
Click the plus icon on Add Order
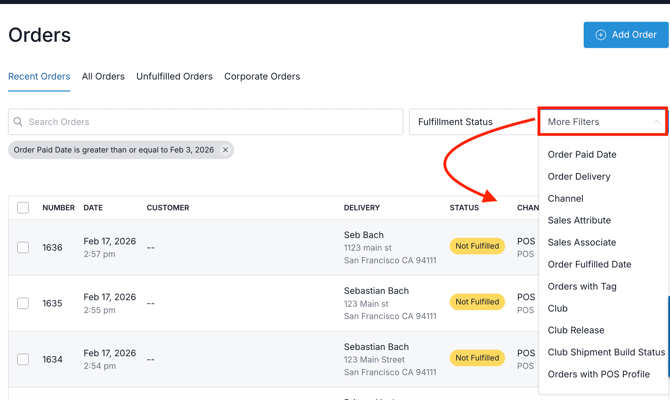(601, 35)
